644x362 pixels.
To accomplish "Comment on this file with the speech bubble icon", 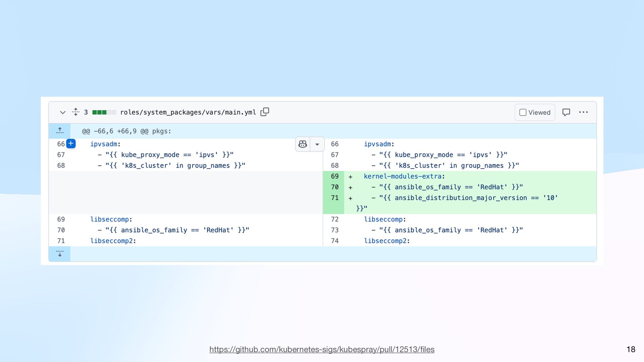I will [x=566, y=112].
